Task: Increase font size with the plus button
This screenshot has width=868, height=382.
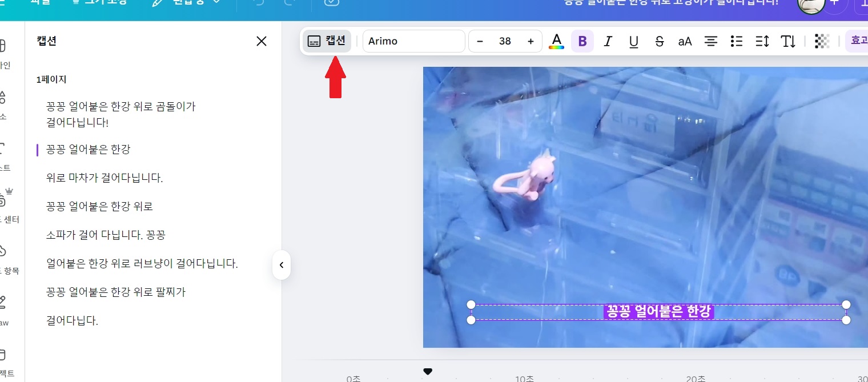Action: [531, 41]
